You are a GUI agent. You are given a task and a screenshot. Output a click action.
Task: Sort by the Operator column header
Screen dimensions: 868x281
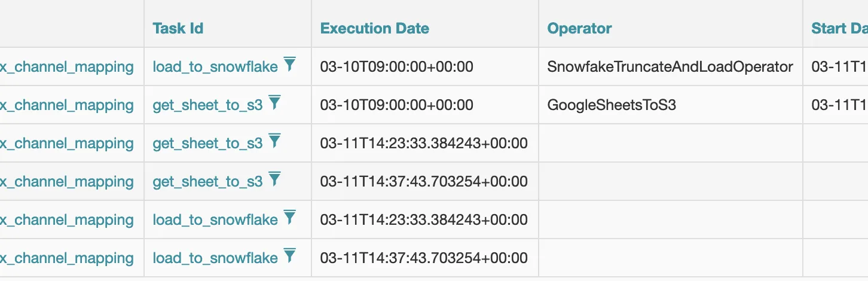579,28
